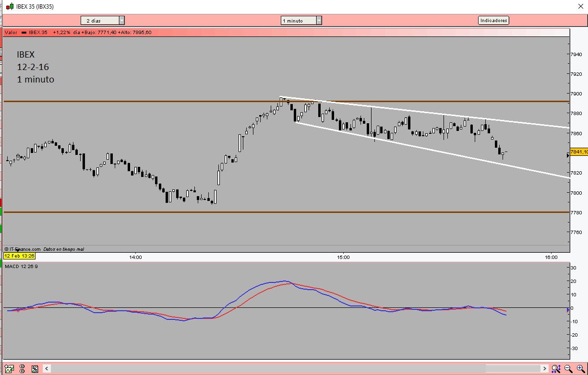Screen dimensions: 588x375
Task: Click the horizontal scrollbar right arrow
Action: pyautogui.click(x=544, y=369)
